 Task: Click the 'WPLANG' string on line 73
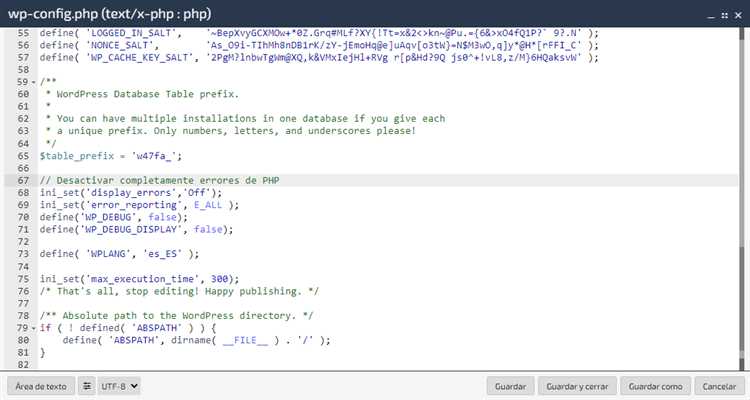pyautogui.click(x=110, y=254)
